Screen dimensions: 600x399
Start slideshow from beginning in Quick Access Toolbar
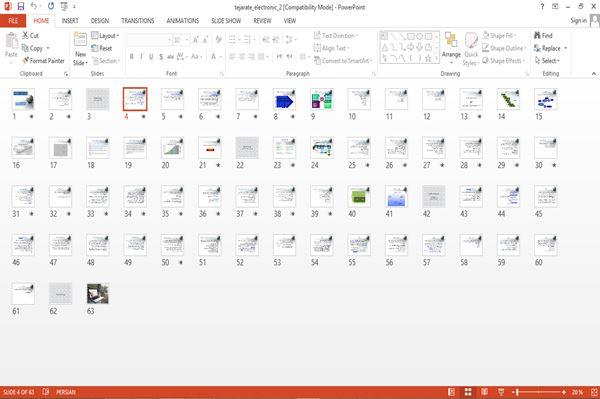[x=64, y=6]
